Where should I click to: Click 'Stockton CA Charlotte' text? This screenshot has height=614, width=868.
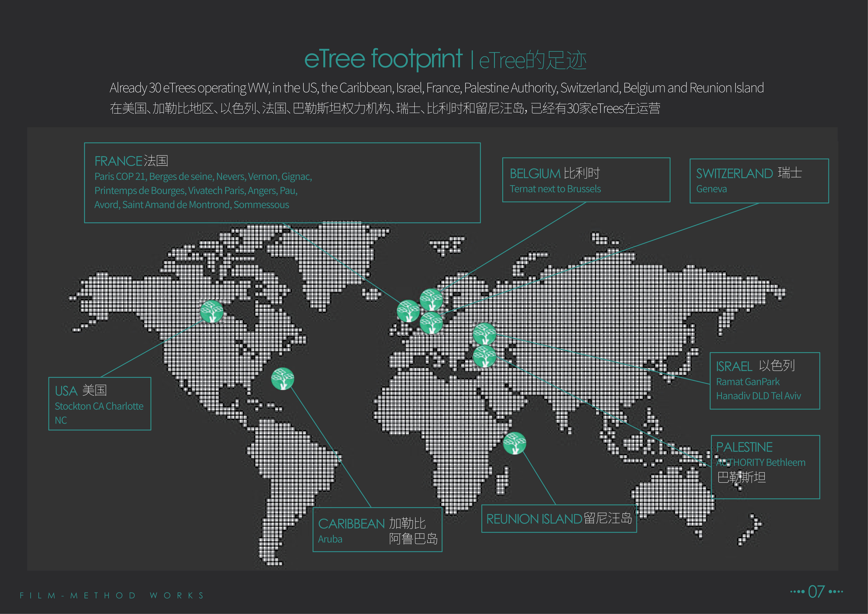pos(99,406)
